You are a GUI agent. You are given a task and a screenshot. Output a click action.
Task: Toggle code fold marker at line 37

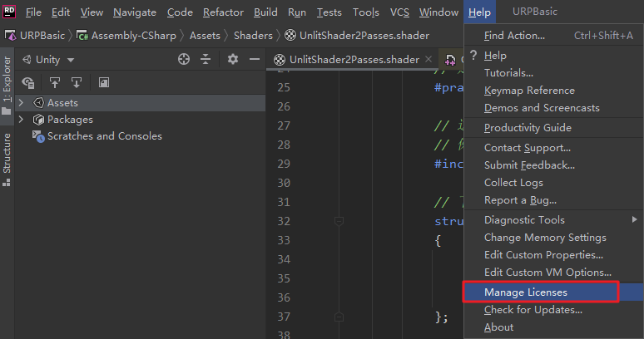(339, 317)
